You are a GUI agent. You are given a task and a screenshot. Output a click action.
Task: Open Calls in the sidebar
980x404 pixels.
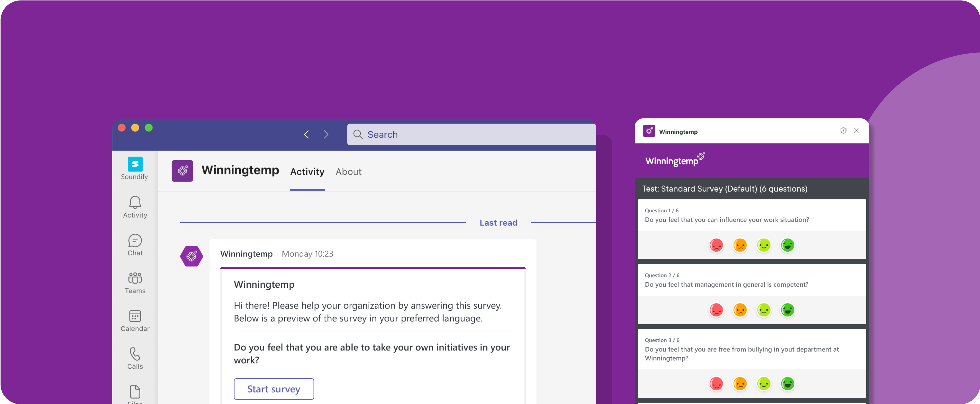coord(135,358)
